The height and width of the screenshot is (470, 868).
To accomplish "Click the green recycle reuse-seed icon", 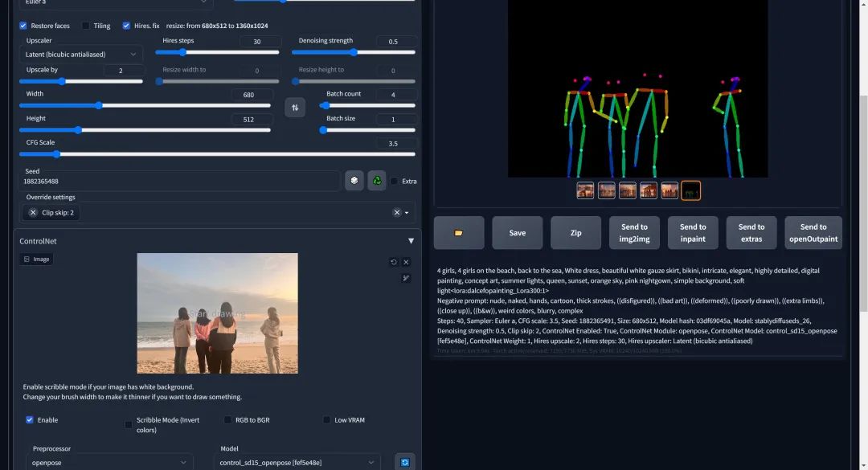I will (376, 181).
